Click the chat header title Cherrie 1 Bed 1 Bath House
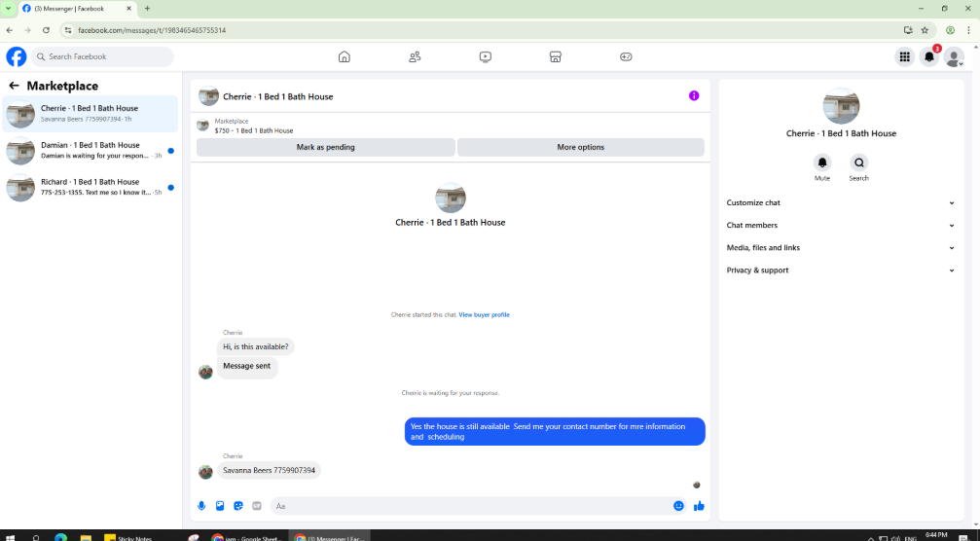980x541 pixels. pos(278,97)
